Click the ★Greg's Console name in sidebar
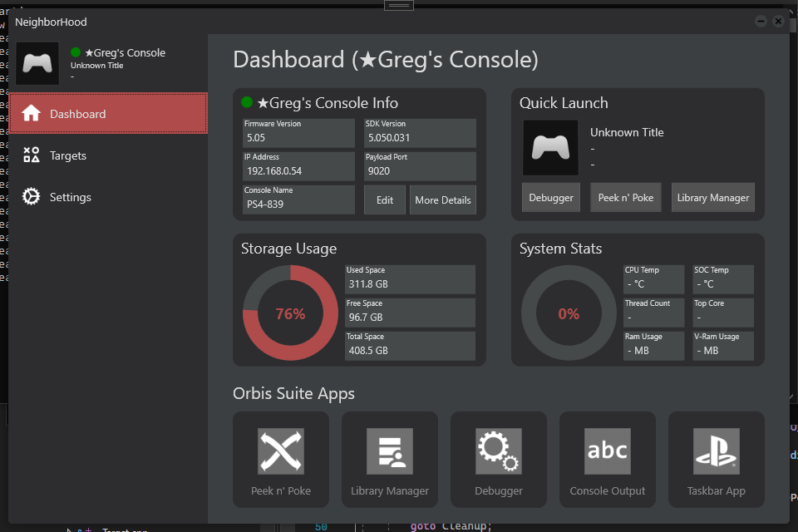 point(126,52)
